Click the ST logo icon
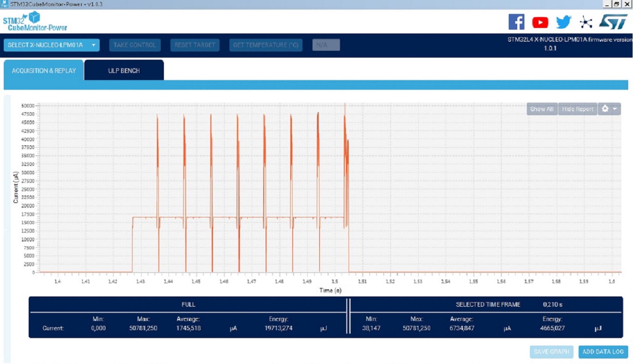The width and height of the screenshot is (634, 364). tap(613, 22)
